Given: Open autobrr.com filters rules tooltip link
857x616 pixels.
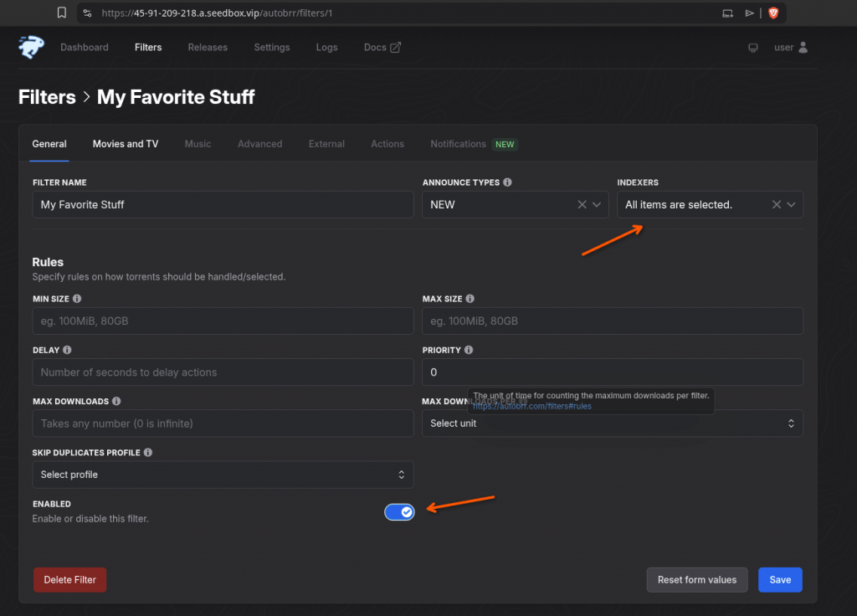Looking at the screenshot, I should [531, 406].
